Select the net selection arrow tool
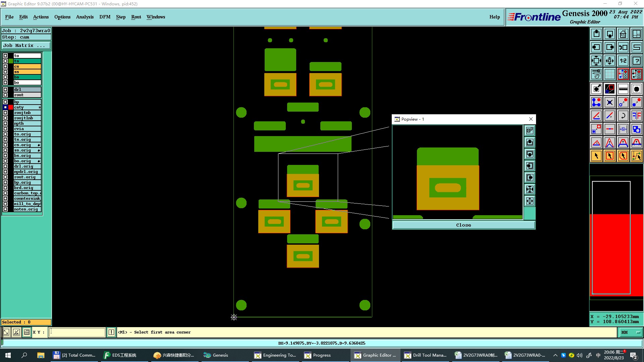Image resolution: width=644 pixels, height=362 pixels. 636,156
